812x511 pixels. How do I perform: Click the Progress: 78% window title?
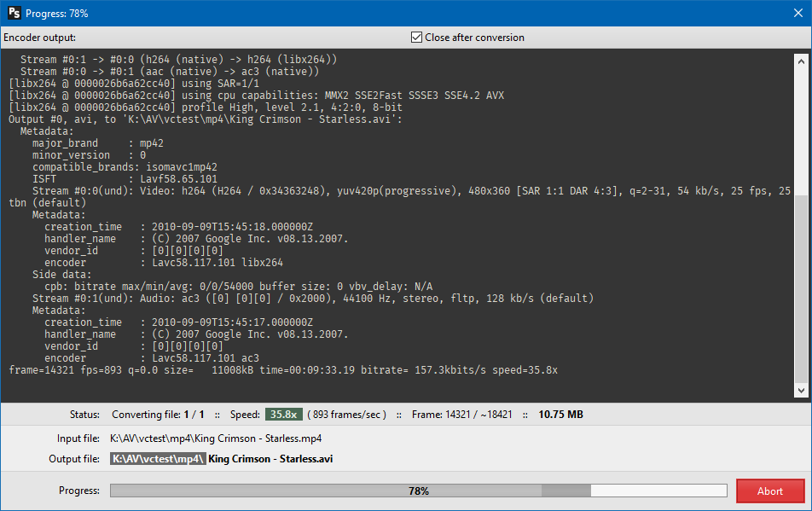(x=57, y=14)
